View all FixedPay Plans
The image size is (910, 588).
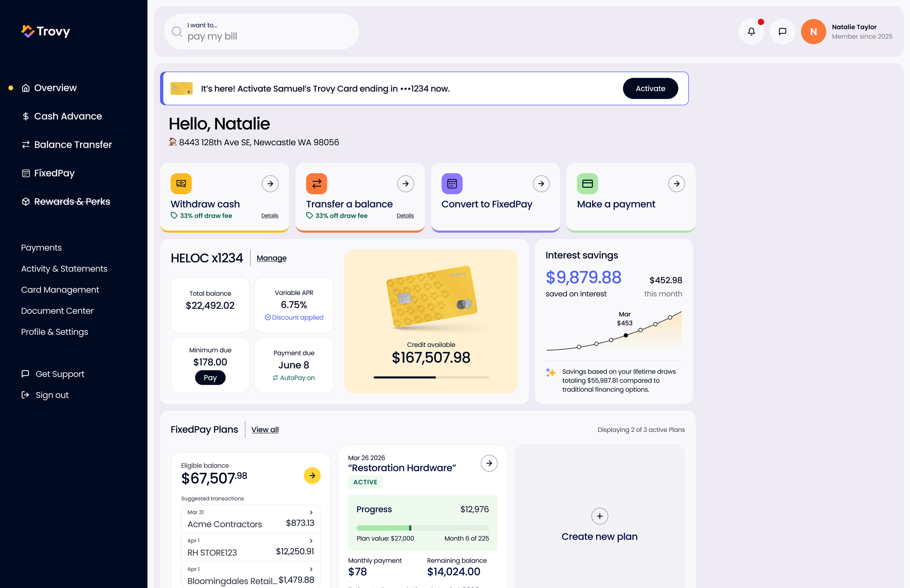[x=265, y=430]
